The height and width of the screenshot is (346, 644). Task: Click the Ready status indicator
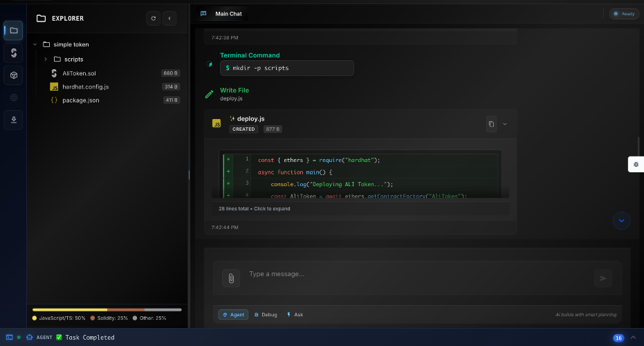tap(624, 14)
